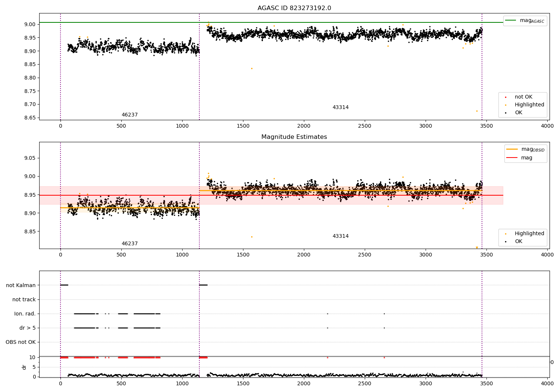Click red line sample beside 'mag' legend entry
The width and height of the screenshot is (560, 392).
pos(512,158)
